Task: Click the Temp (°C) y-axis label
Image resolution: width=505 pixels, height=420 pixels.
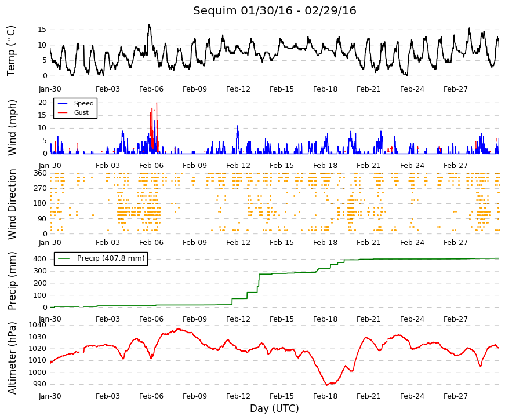Action: tap(11, 51)
